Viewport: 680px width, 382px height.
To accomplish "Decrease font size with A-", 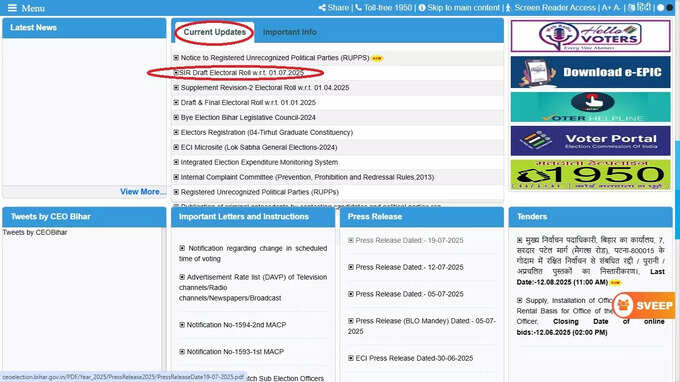I will click(x=617, y=8).
